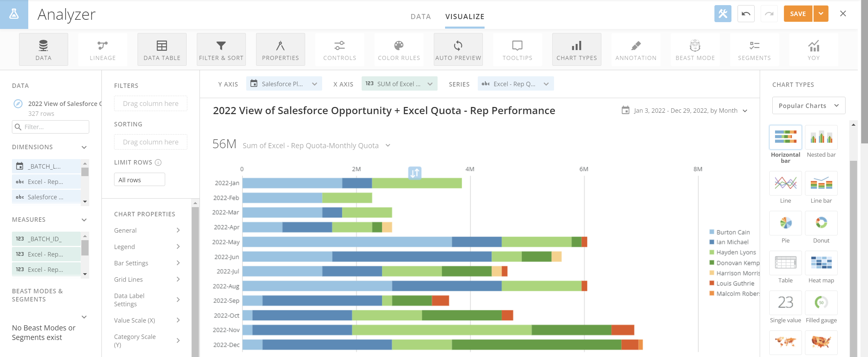The height and width of the screenshot is (357, 868).
Task: Toggle the DATA TABLE view
Action: pos(162,49)
